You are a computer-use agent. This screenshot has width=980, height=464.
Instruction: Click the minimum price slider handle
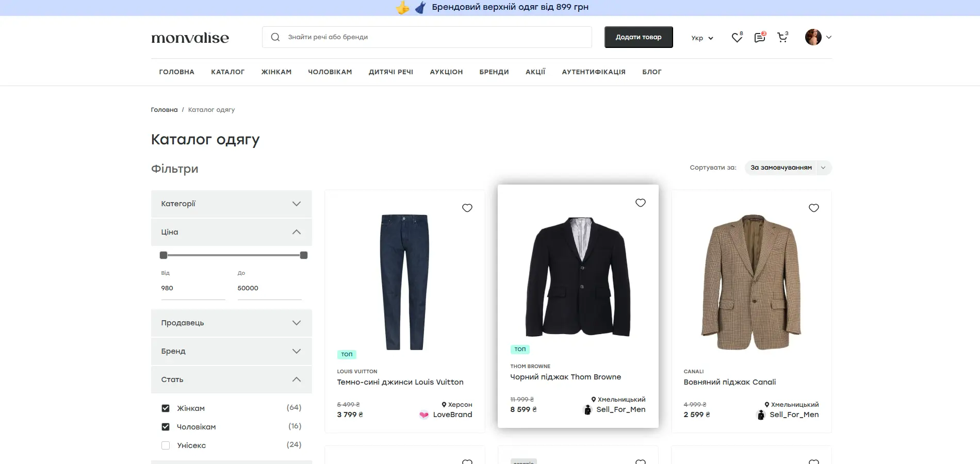164,255
